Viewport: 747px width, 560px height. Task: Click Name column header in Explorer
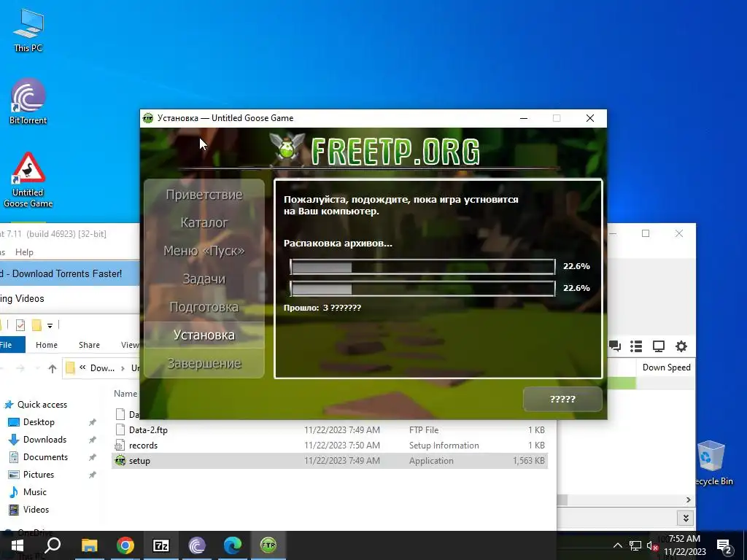click(x=125, y=393)
